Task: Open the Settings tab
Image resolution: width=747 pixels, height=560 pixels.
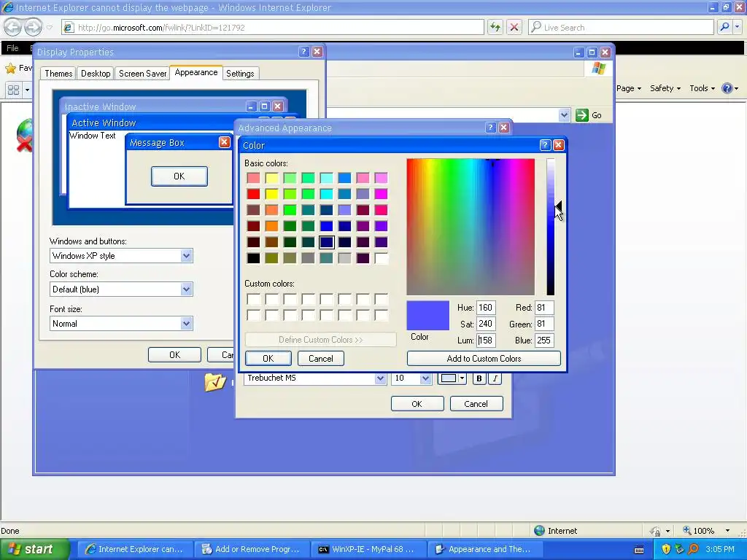Action: (x=240, y=74)
